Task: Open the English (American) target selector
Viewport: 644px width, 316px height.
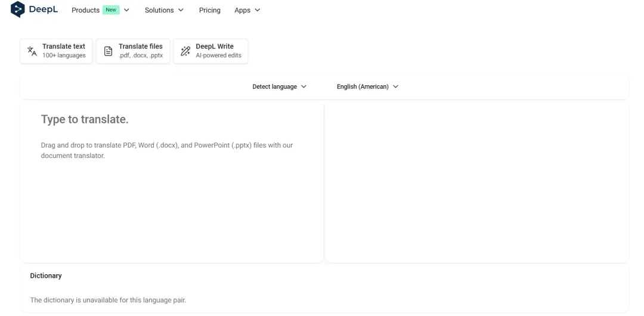Action: coord(367,86)
